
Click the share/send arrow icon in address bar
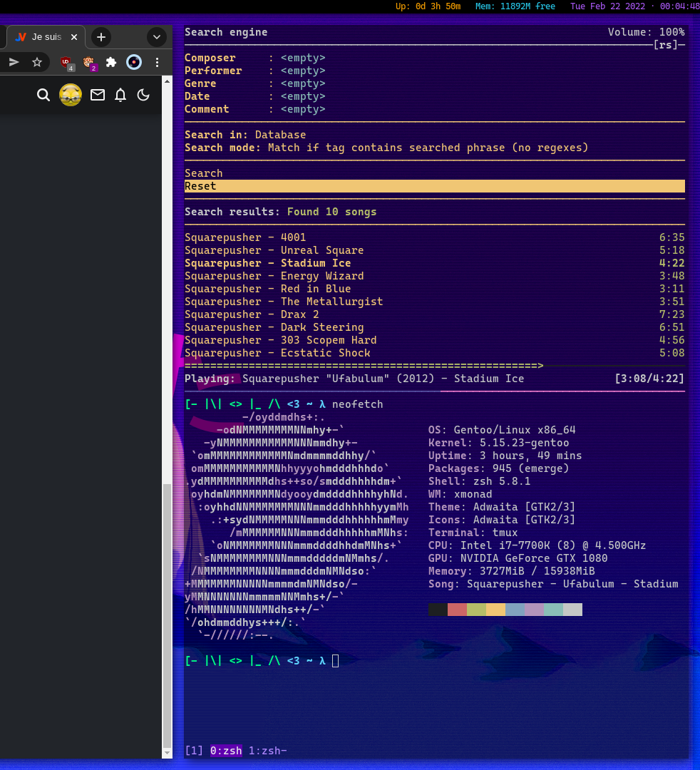(14, 63)
